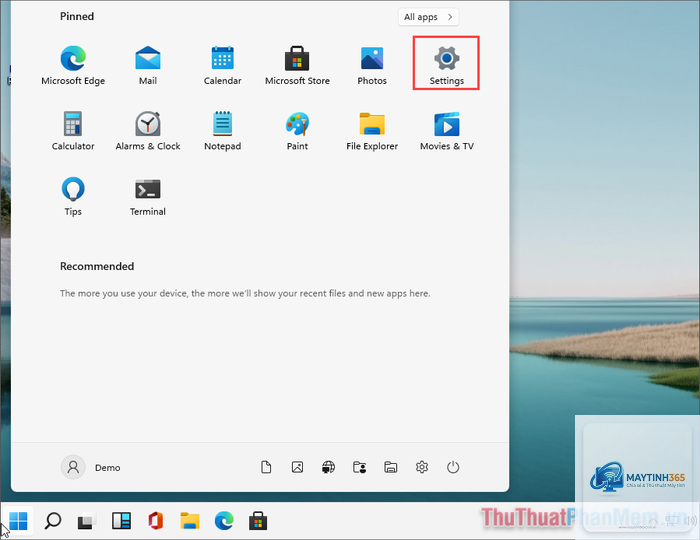
Task: Open Microsoft Edge from pinned apps
Action: [x=73, y=65]
